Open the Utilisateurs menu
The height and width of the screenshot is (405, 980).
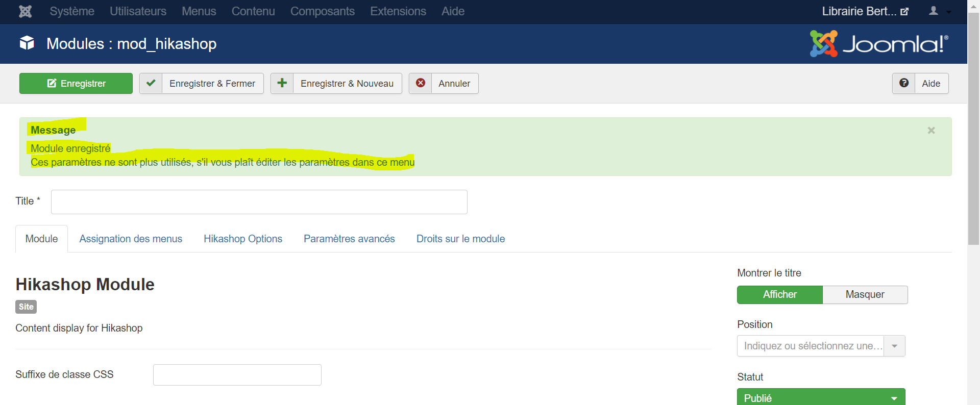138,11
